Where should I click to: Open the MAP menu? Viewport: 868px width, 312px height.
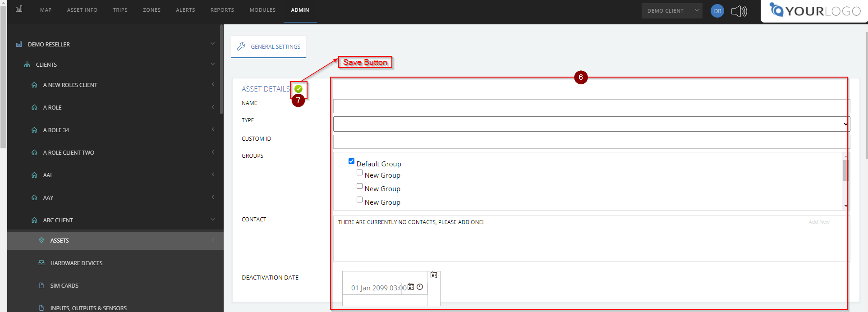click(46, 10)
